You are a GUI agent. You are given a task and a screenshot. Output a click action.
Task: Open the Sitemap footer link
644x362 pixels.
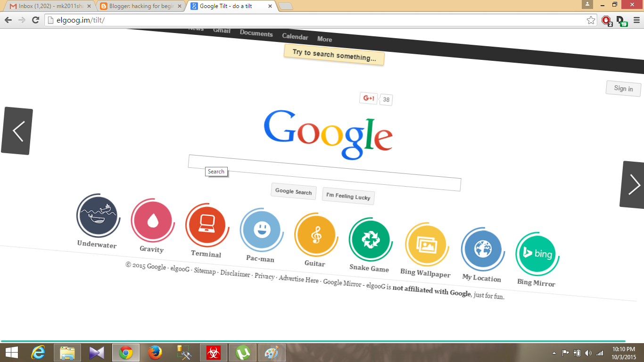tap(205, 271)
